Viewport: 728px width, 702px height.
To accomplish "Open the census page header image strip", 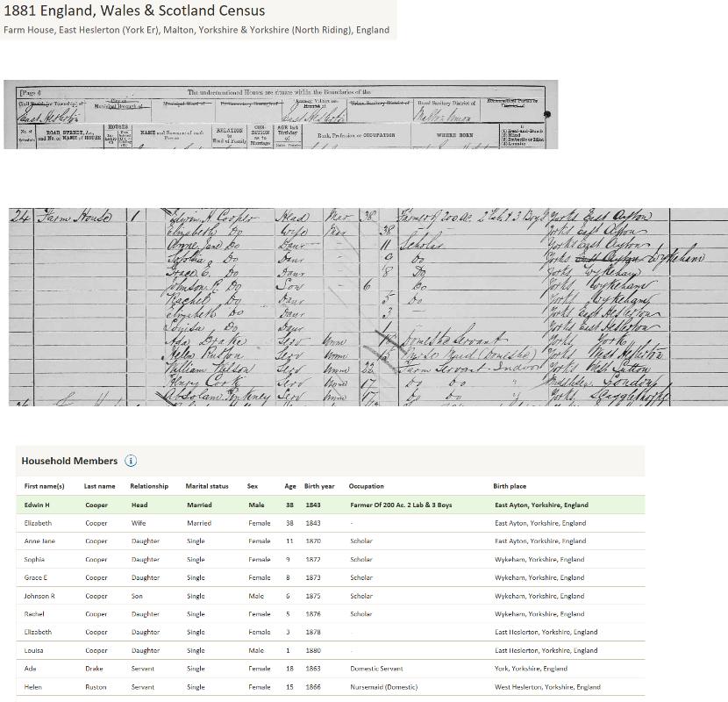I will 280,114.
